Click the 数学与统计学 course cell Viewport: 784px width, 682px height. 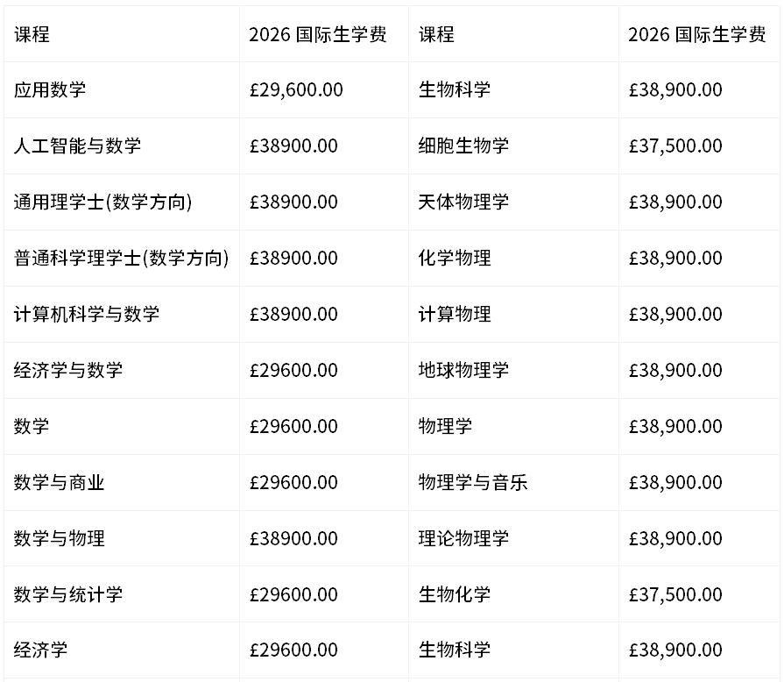(x=68, y=594)
